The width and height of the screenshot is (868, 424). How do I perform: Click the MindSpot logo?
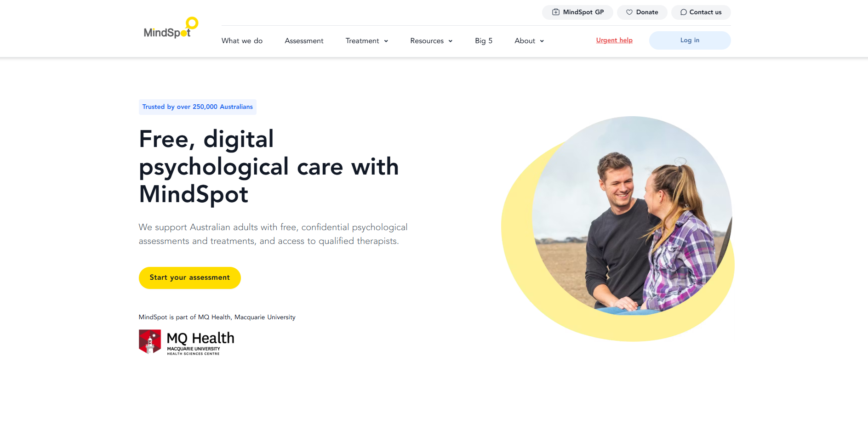(171, 28)
